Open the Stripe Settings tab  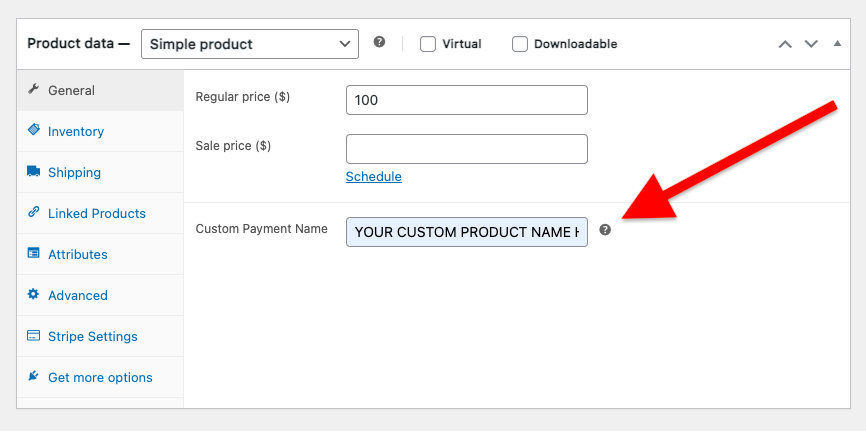coord(93,336)
